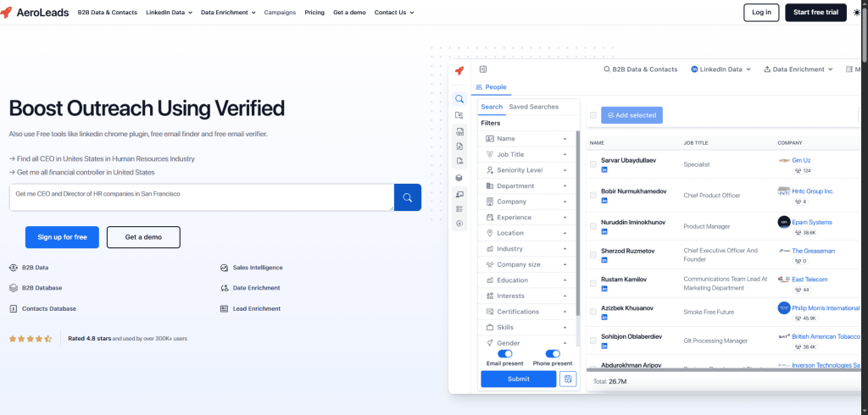This screenshot has height=415, width=868.
Task: Click LinkedIn icon under Bobir Nurmukhamedov
Action: 604,201
